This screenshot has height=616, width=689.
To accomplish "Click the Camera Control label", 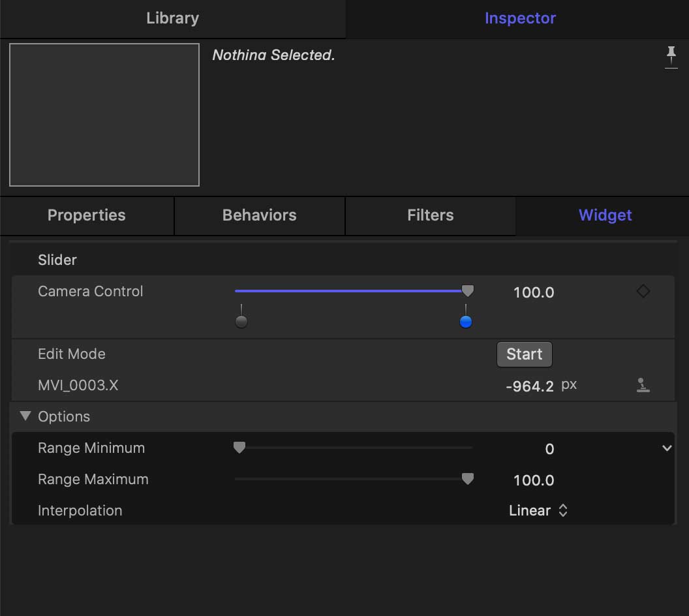I will point(91,291).
